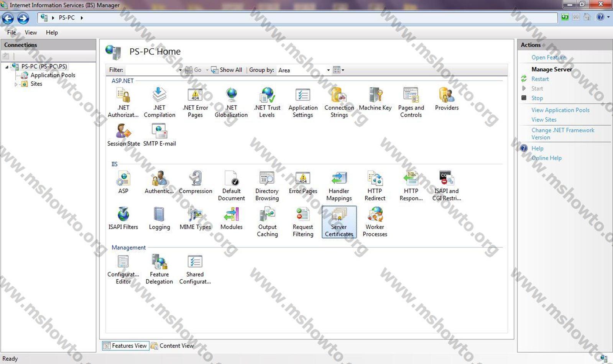Open Application Settings feature
The height and width of the screenshot is (364, 613).
(303, 102)
